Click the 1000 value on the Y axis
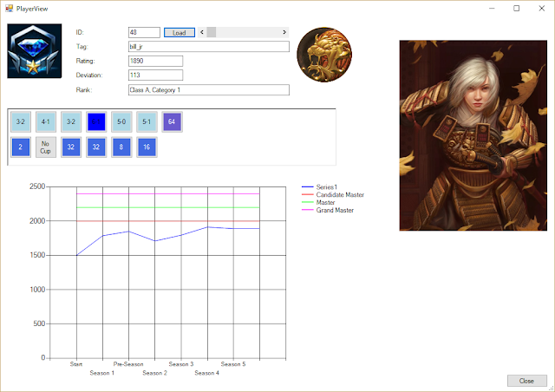555x392 pixels. (37, 290)
